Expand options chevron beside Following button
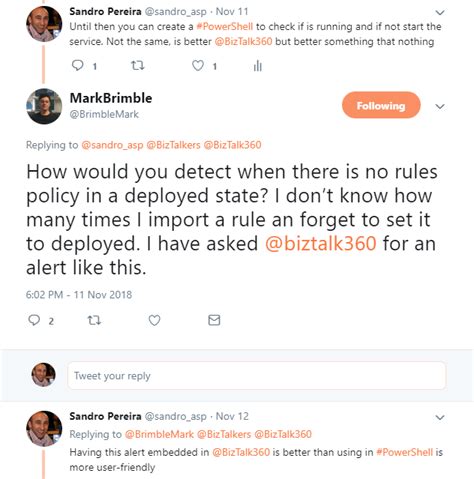The image size is (474, 479). (x=440, y=107)
